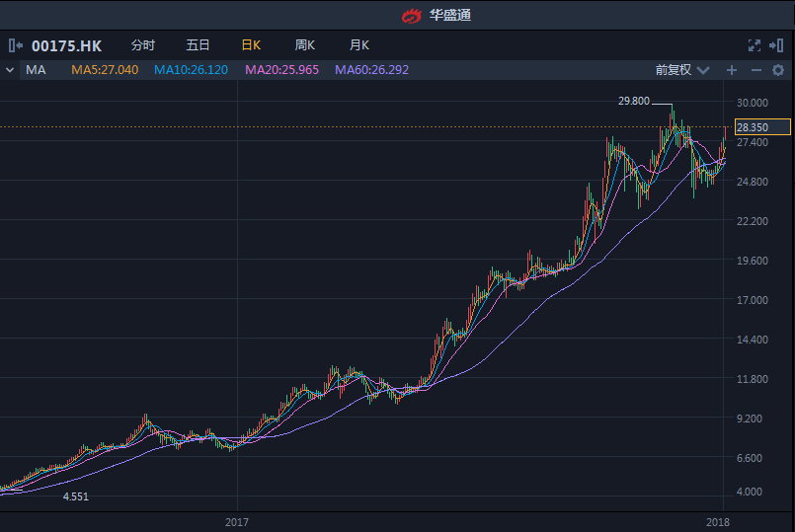This screenshot has width=795, height=532.
Task: Select the 日K daily candlestick tab
Action: tap(251, 45)
